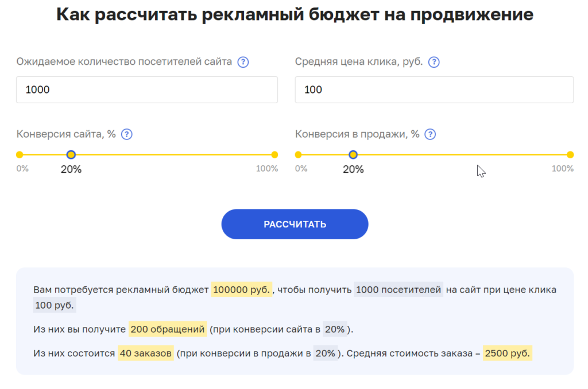
Task: Click the question mark beside Конверсия сайта label
Action: point(126,134)
